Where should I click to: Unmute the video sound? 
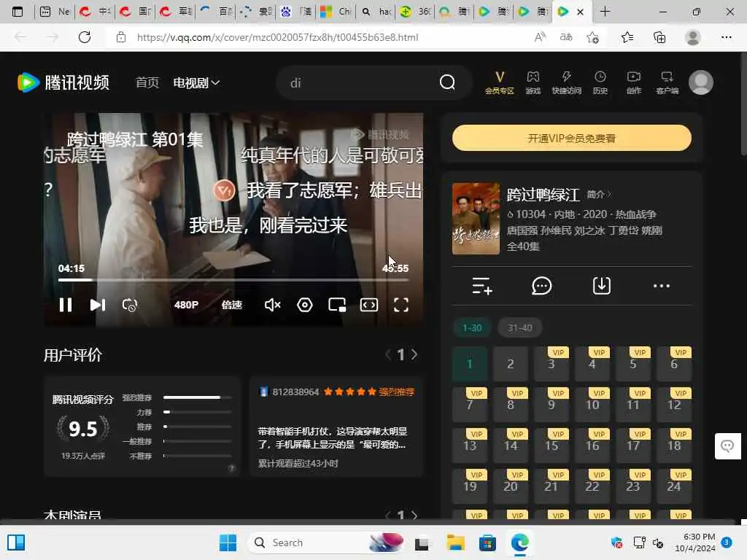click(x=273, y=305)
